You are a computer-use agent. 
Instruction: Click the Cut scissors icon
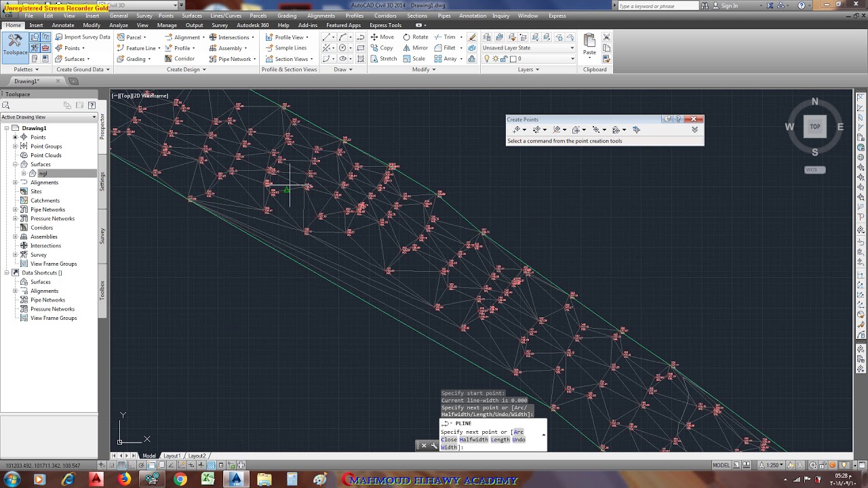point(606,37)
